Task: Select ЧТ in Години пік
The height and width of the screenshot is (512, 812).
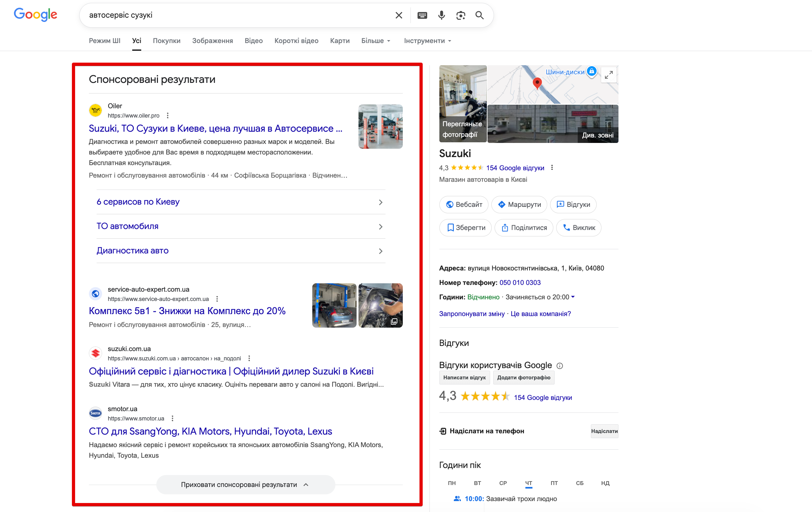Action: coord(528,483)
